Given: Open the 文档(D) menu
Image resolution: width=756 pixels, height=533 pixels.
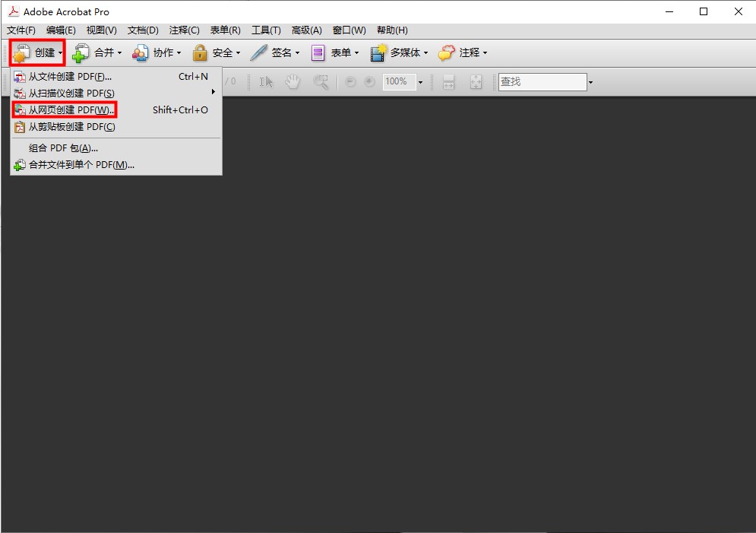Looking at the screenshot, I should coord(143,30).
